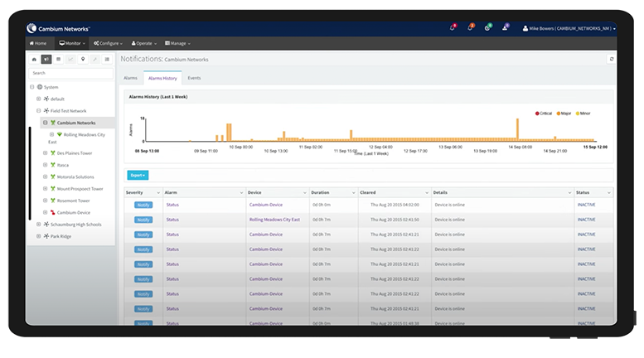Open the Duration column filter dropdown
Screen dimensions: 644x358
(x=354, y=192)
